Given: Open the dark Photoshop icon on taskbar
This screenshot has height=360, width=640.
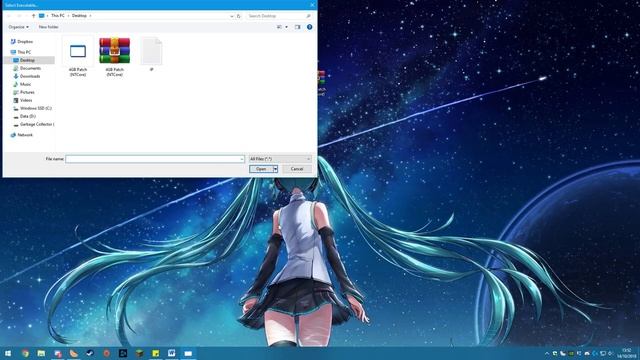Looking at the screenshot, I should (x=123, y=353).
